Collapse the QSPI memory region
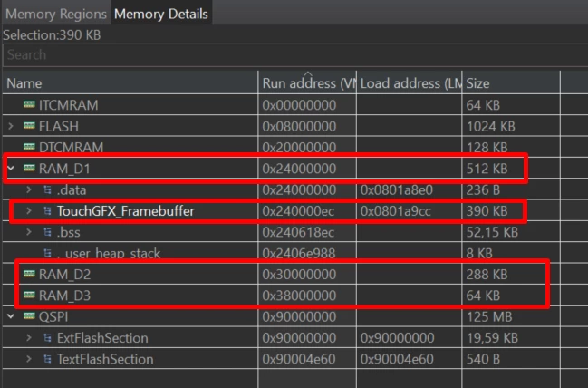The width and height of the screenshot is (588, 388). [x=11, y=316]
